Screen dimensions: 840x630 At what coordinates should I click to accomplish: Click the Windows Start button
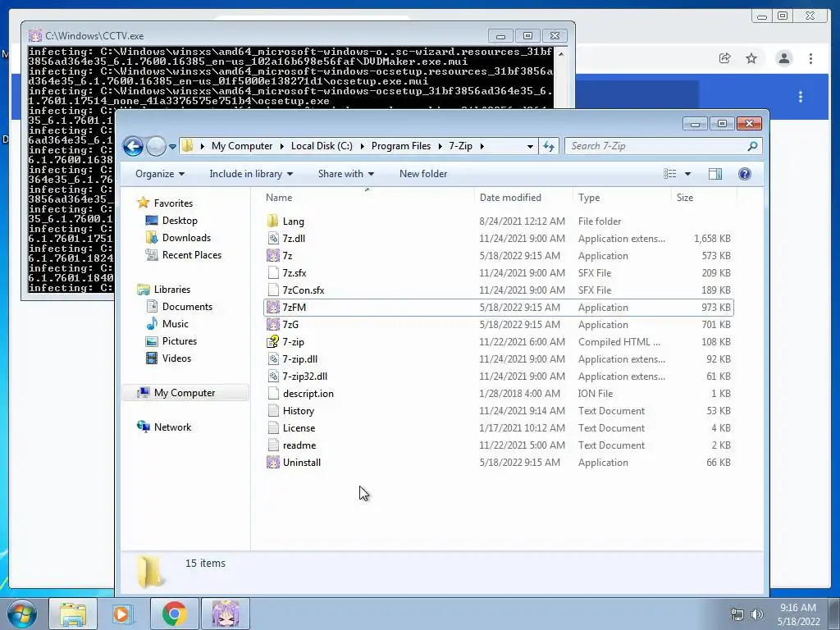tap(22, 614)
